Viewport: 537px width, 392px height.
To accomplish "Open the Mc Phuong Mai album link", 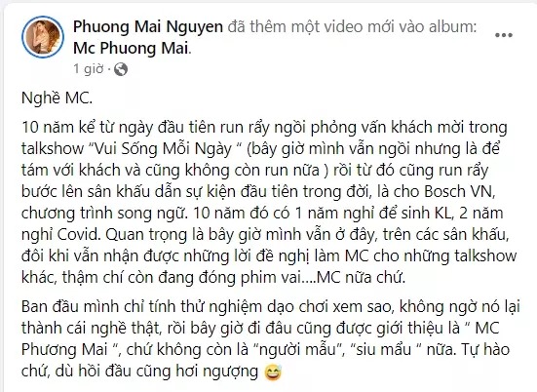I will (x=131, y=48).
